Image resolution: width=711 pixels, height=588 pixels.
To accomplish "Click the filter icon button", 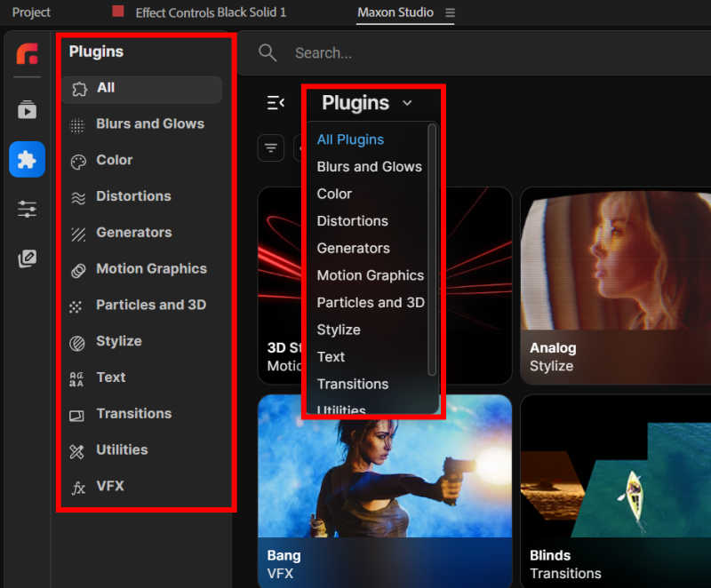I will point(271,147).
